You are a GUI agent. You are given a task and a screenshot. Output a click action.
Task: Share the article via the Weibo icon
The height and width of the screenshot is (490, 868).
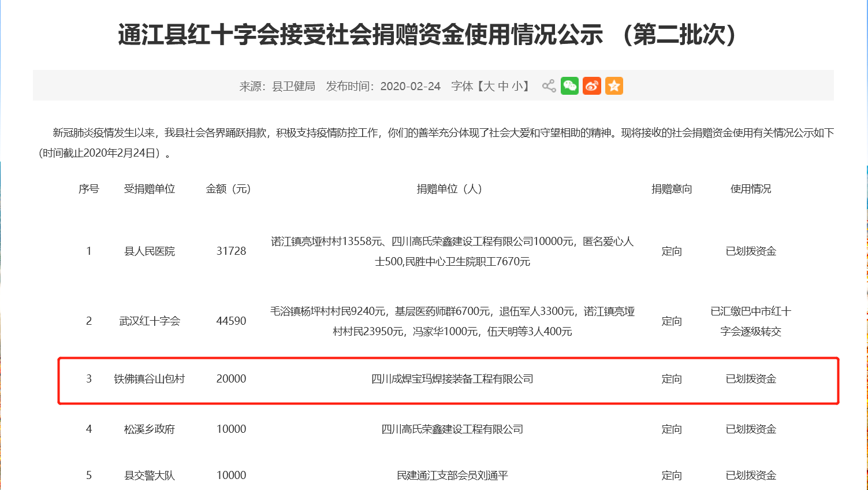click(592, 86)
